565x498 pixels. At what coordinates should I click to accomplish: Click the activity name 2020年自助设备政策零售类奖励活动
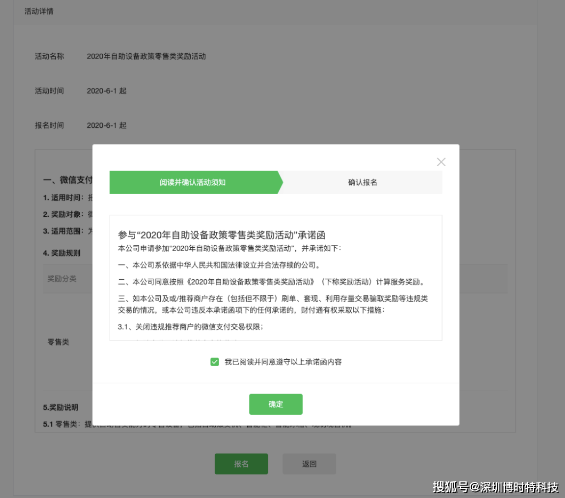point(146,56)
